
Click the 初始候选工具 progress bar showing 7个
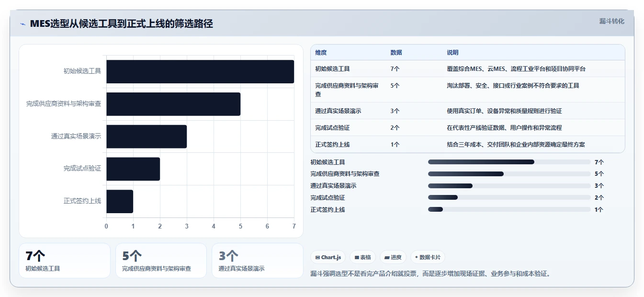click(x=509, y=162)
